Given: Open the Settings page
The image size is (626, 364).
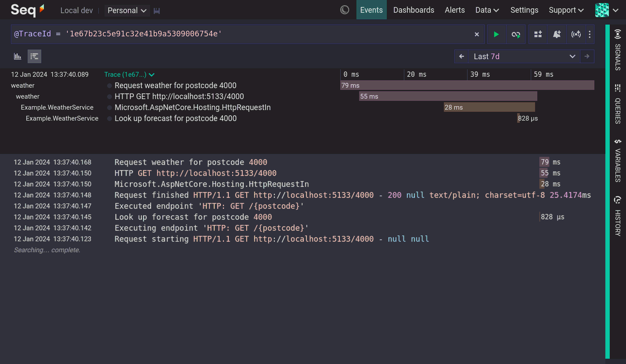Looking at the screenshot, I should point(524,10).
